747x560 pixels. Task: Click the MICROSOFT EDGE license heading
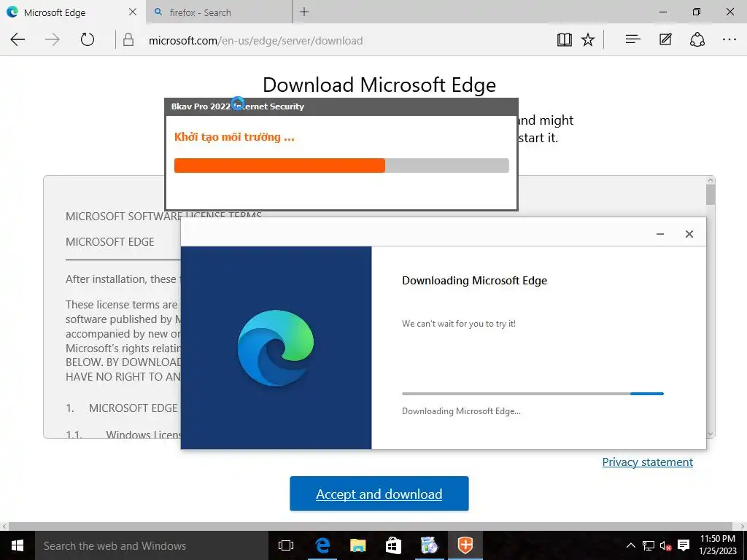pos(110,242)
